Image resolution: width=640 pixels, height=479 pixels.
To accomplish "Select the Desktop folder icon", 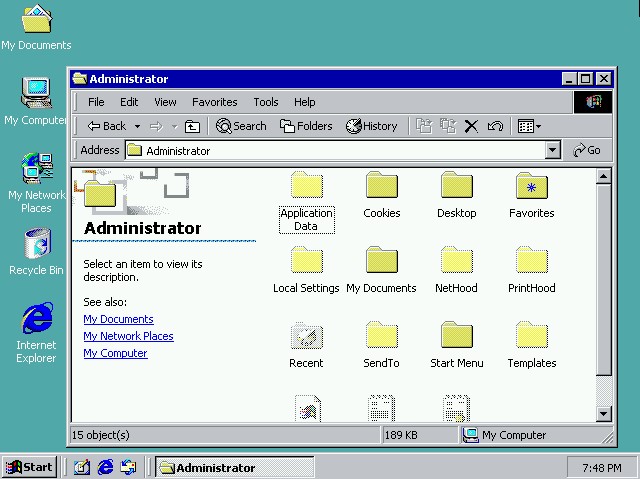I will 457,186.
